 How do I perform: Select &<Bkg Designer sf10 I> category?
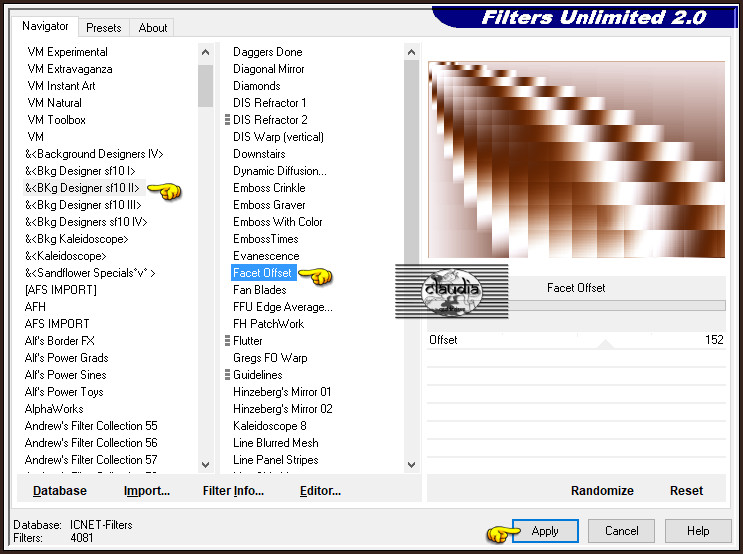click(80, 171)
